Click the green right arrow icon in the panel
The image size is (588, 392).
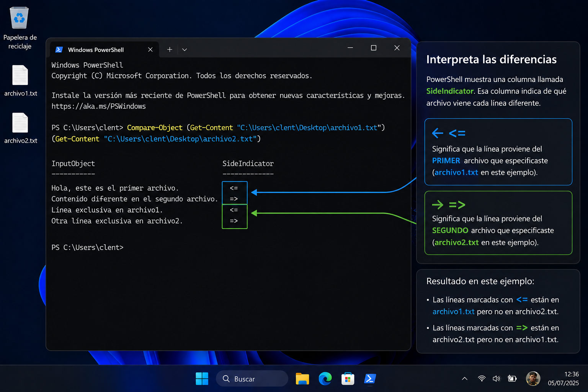(x=438, y=205)
